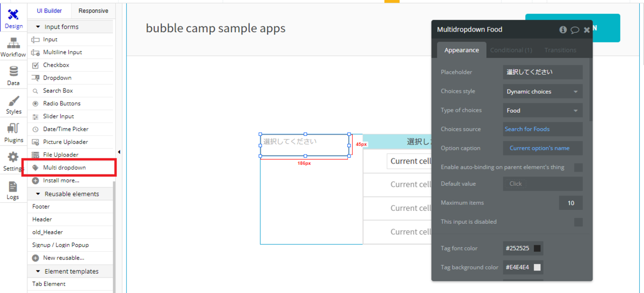Click the Placeholder text field
Image resolution: width=644 pixels, height=293 pixels.
click(x=543, y=72)
